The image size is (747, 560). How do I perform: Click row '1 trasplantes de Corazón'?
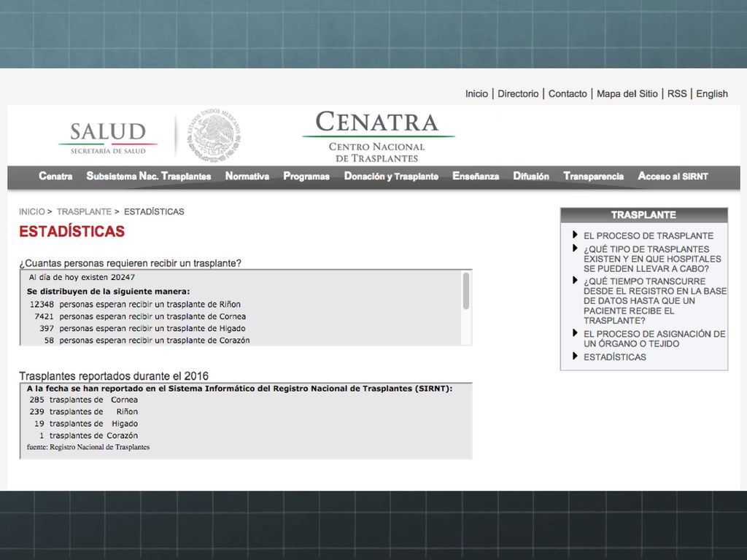(x=88, y=436)
